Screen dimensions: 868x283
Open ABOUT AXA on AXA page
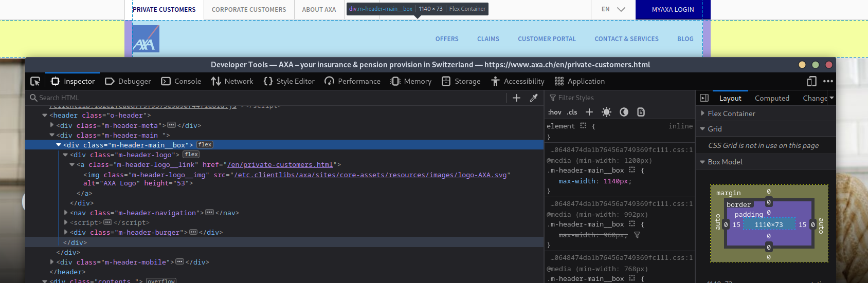coord(319,10)
